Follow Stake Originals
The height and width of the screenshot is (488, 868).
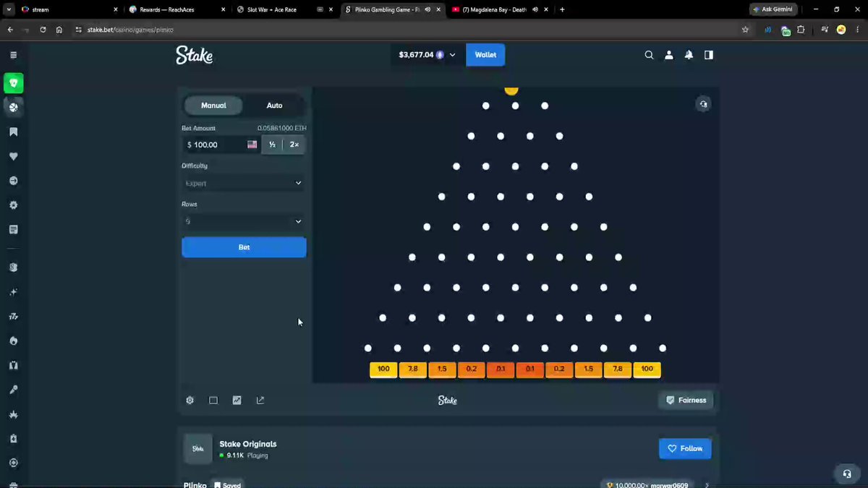click(x=685, y=448)
